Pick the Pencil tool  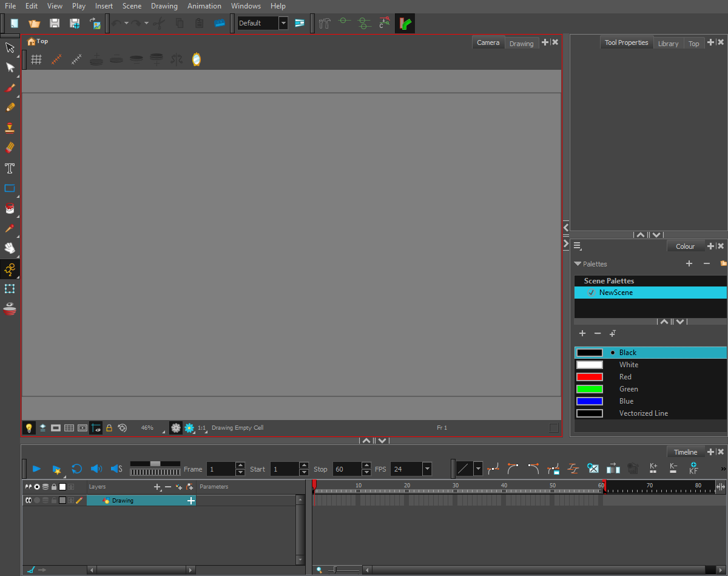(x=10, y=107)
